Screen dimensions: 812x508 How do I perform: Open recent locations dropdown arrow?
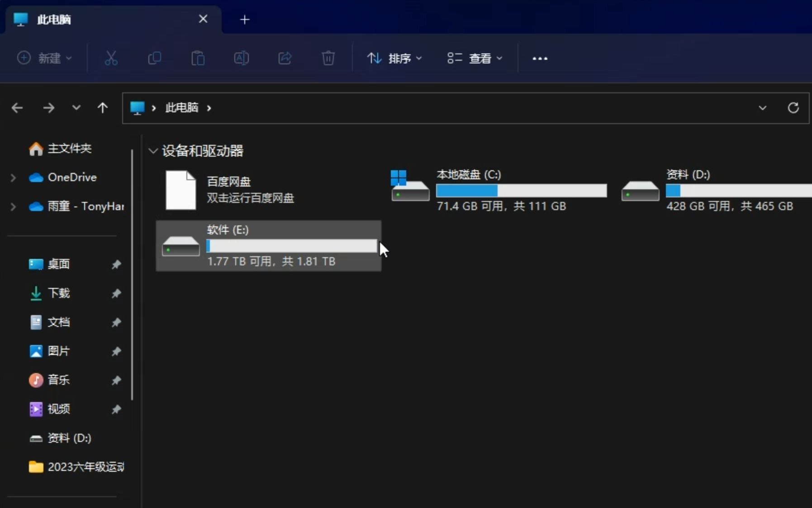click(x=76, y=108)
